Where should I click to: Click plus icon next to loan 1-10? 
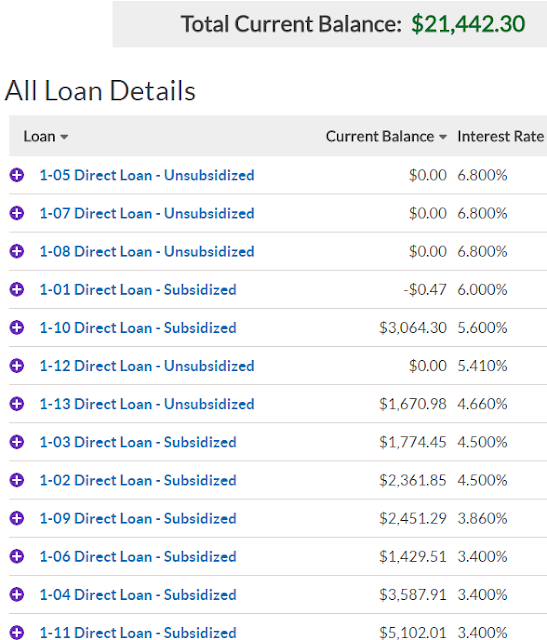coord(17,327)
